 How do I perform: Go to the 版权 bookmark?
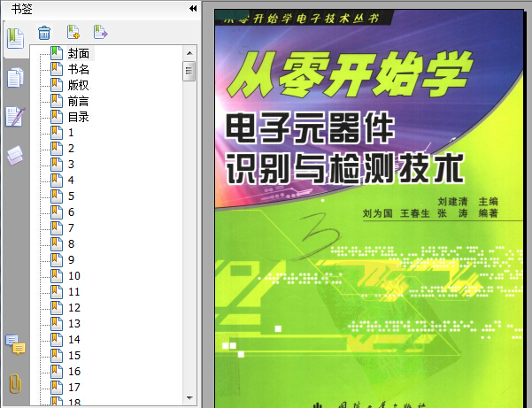tap(79, 85)
